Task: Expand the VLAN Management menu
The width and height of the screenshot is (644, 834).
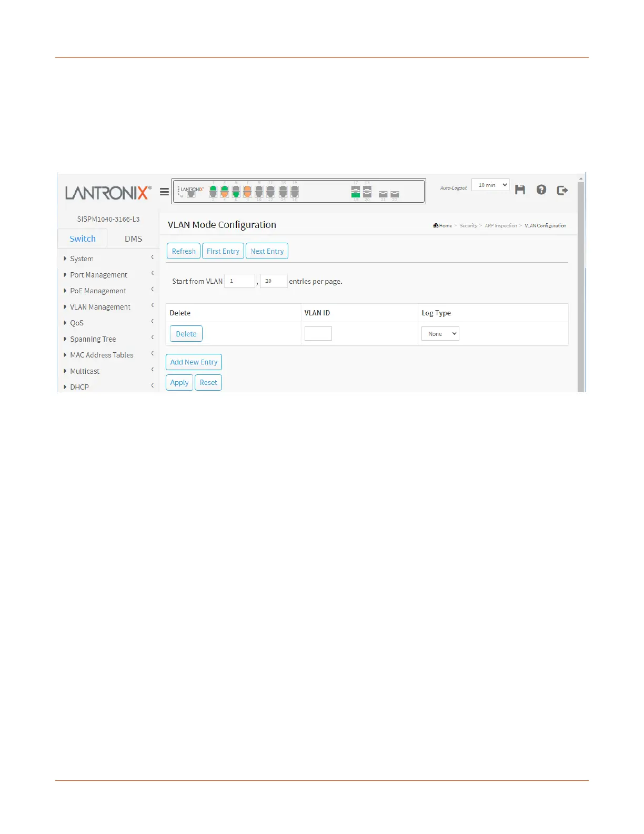Action: pos(109,307)
